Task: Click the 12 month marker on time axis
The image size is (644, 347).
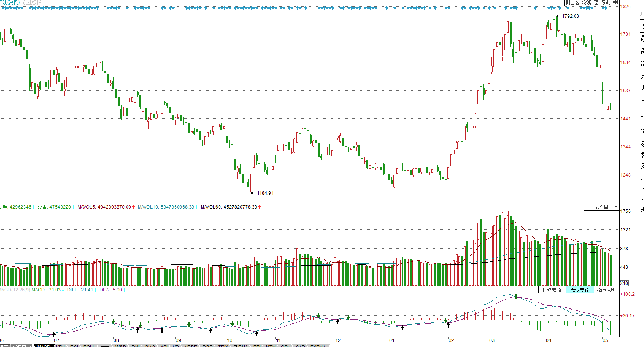Action: click(338, 340)
